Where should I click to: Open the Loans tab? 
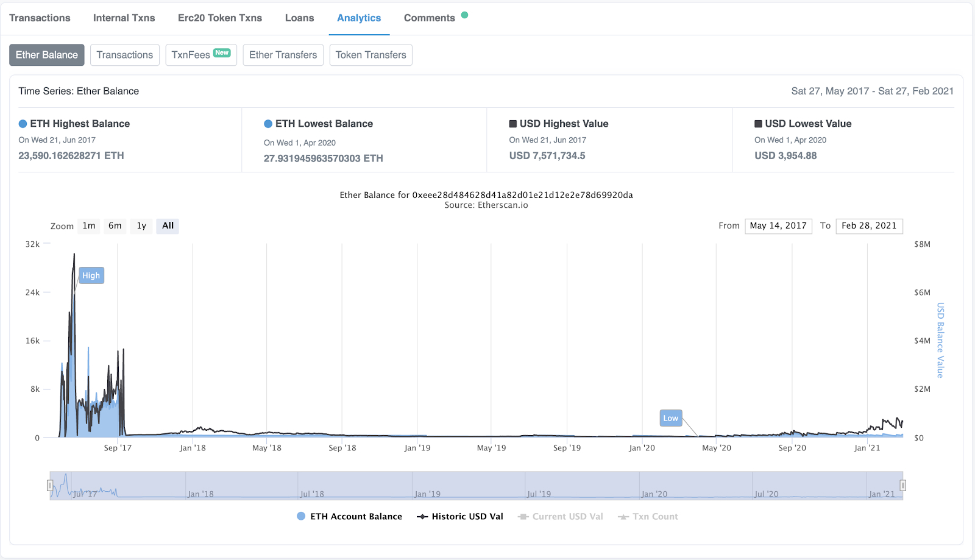[x=300, y=18]
